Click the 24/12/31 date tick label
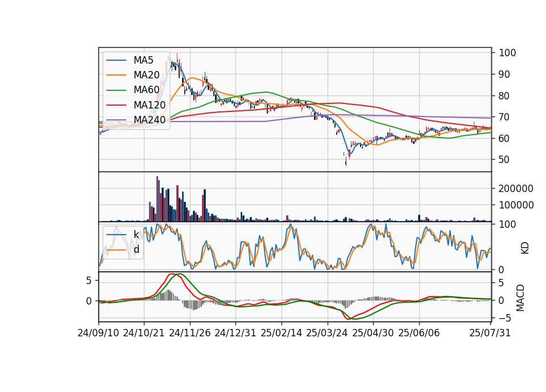 [235, 333]
